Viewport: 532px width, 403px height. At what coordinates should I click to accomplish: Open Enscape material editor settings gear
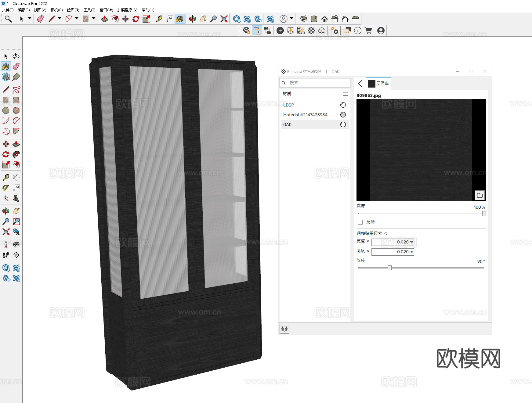tap(284, 329)
